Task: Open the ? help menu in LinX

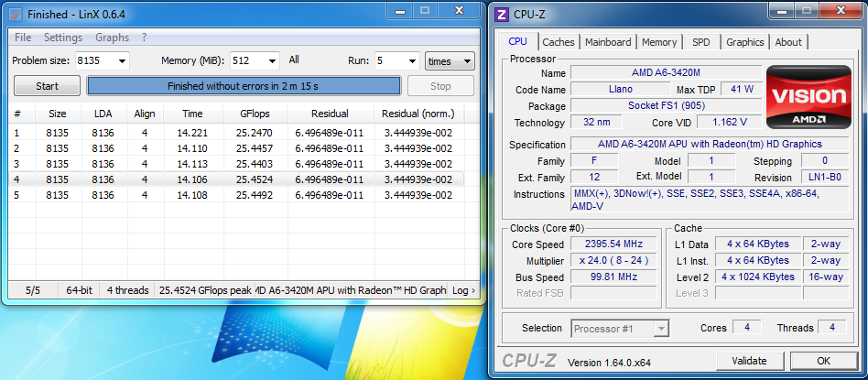Action: click(x=144, y=38)
